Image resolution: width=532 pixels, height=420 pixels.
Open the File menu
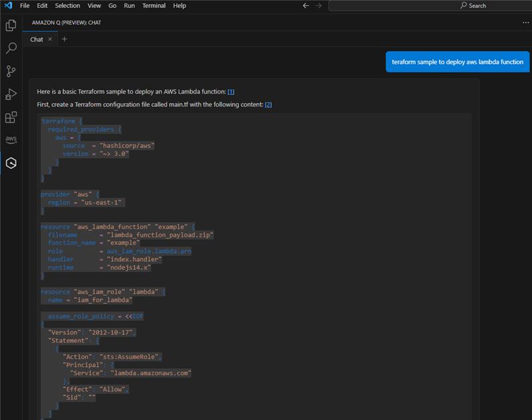click(x=25, y=5)
